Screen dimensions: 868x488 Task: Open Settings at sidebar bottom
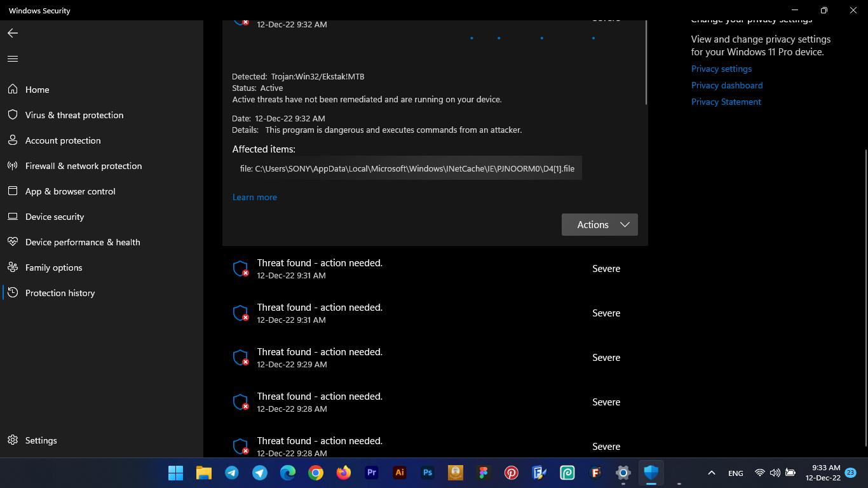(x=41, y=440)
